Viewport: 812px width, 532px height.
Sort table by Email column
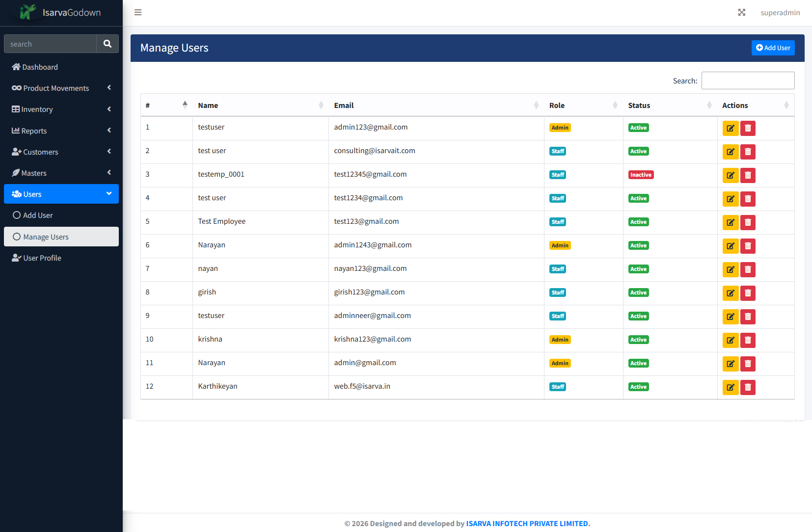436,105
